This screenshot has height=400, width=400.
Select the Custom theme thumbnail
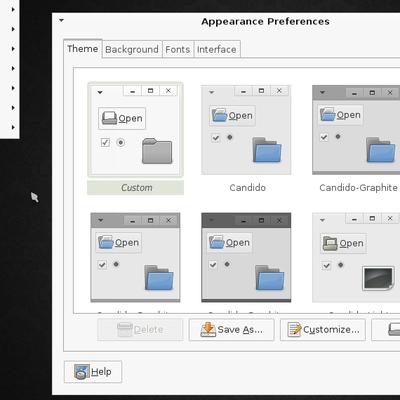coord(135,129)
